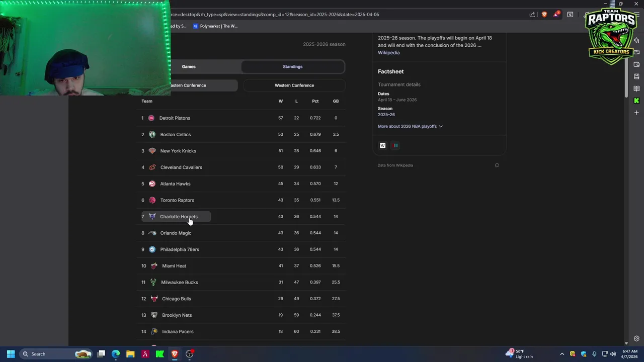Click Philadelphia 76ers team name

click(180, 249)
